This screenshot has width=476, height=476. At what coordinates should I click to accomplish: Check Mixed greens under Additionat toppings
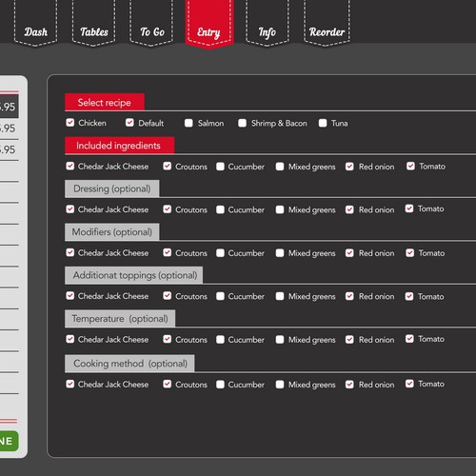point(280,296)
